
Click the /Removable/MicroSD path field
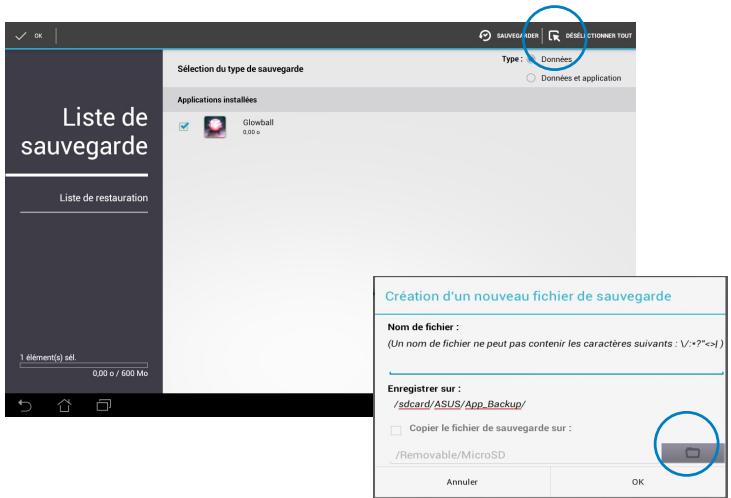[x=524, y=455]
